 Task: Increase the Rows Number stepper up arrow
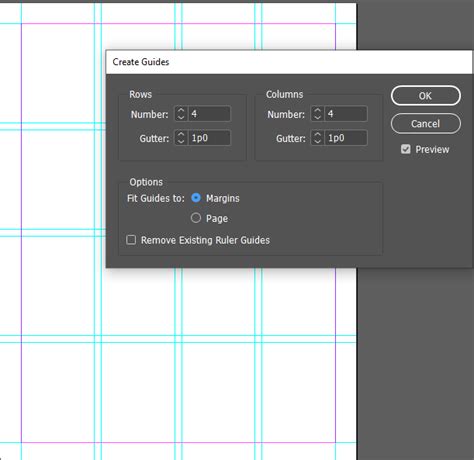point(181,111)
